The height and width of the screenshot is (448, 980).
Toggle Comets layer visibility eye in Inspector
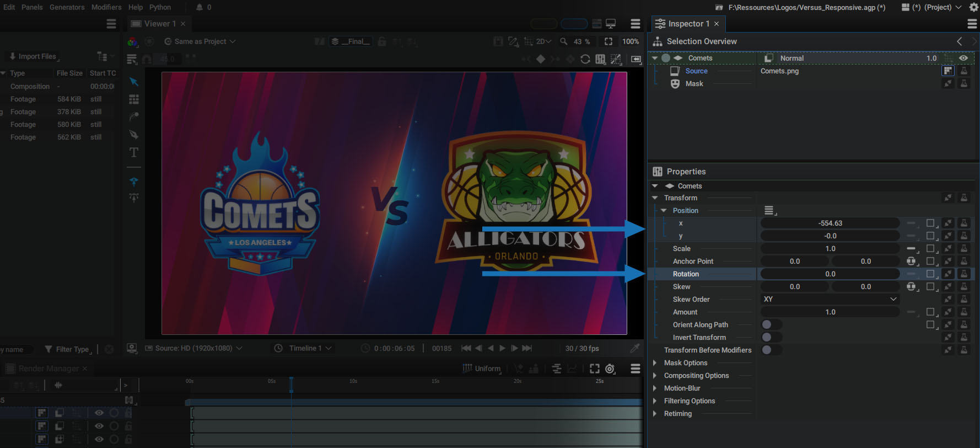point(963,58)
